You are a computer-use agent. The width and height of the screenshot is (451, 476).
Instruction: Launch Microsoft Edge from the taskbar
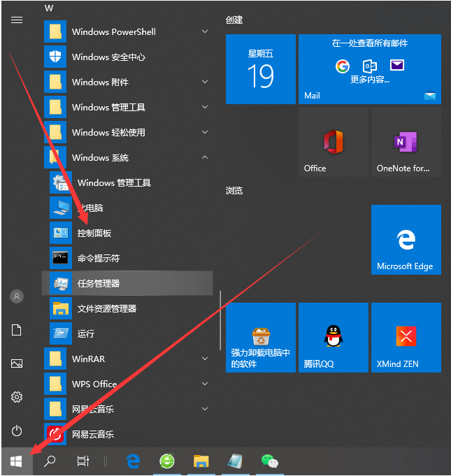coord(133,461)
